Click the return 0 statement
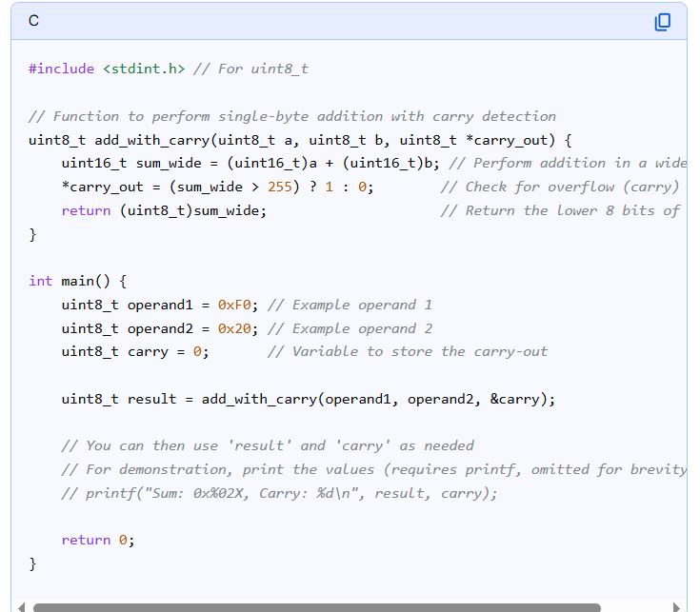This screenshot has width=700, height=612. click(98, 540)
